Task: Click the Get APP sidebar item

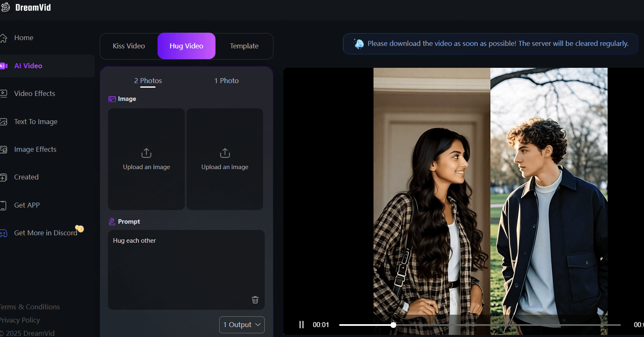Action: point(27,205)
